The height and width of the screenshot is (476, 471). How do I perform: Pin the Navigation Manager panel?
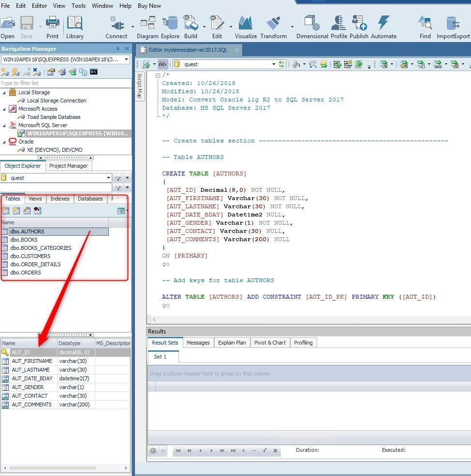pyautogui.click(x=118, y=49)
